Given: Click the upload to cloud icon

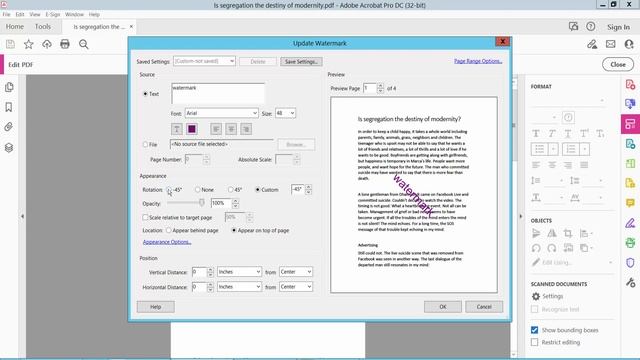Looking at the screenshot, I should click(47, 44).
